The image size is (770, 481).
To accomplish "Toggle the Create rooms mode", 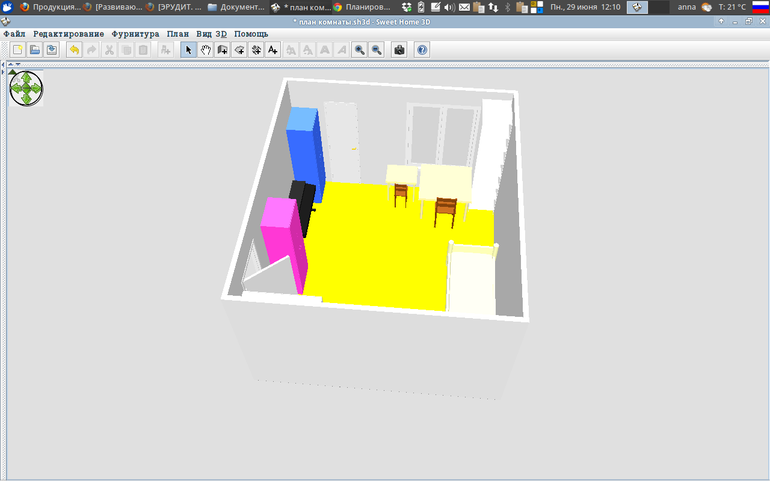I will (x=239, y=50).
